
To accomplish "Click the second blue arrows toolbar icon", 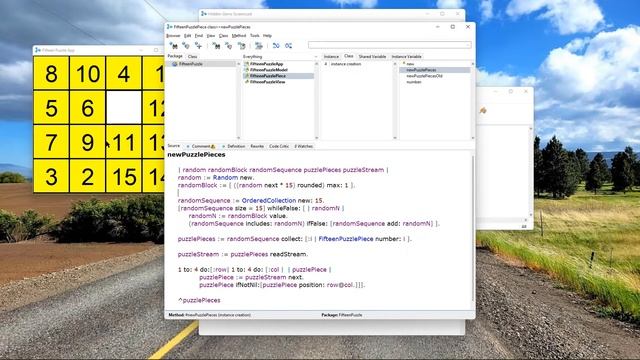I will point(289,46).
